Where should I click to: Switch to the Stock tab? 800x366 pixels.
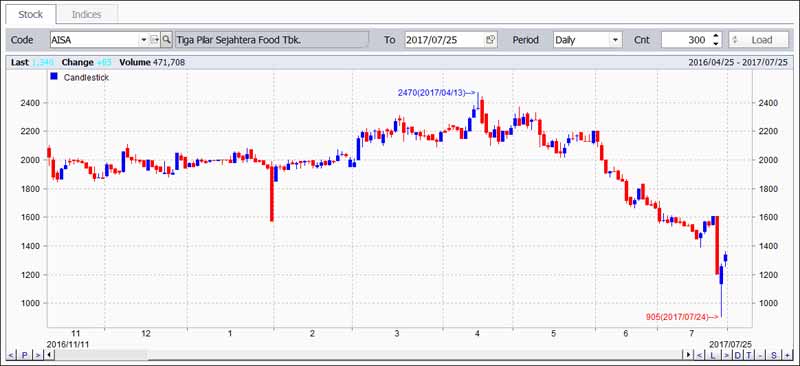coord(31,14)
